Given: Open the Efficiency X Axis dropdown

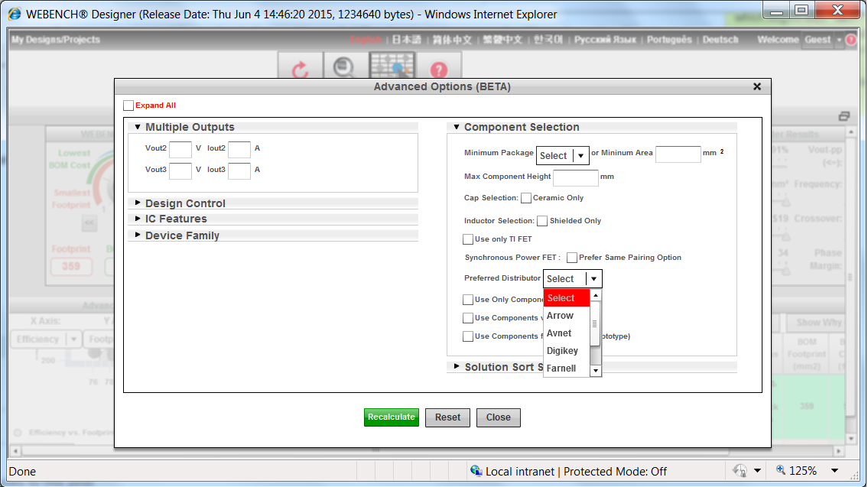Looking at the screenshot, I should click(x=46, y=339).
